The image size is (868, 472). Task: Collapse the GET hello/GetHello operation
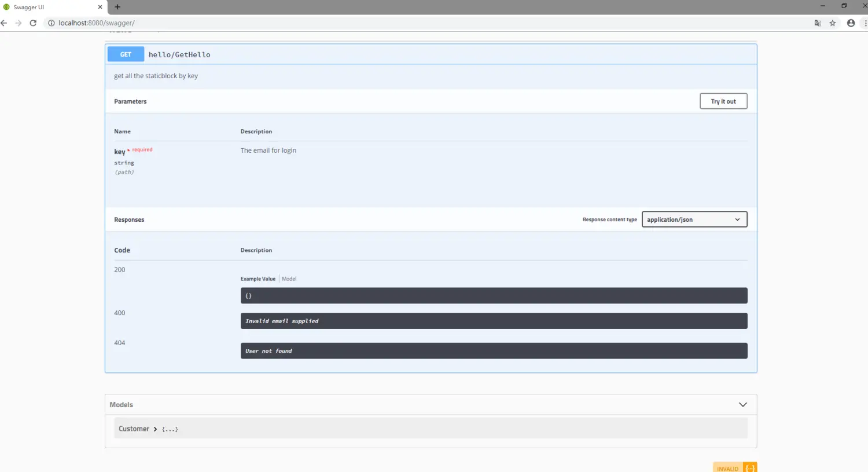(x=431, y=54)
